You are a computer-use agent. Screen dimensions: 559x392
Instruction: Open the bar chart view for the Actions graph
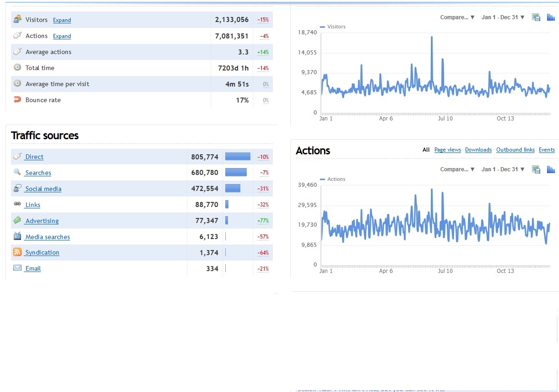[x=551, y=169]
